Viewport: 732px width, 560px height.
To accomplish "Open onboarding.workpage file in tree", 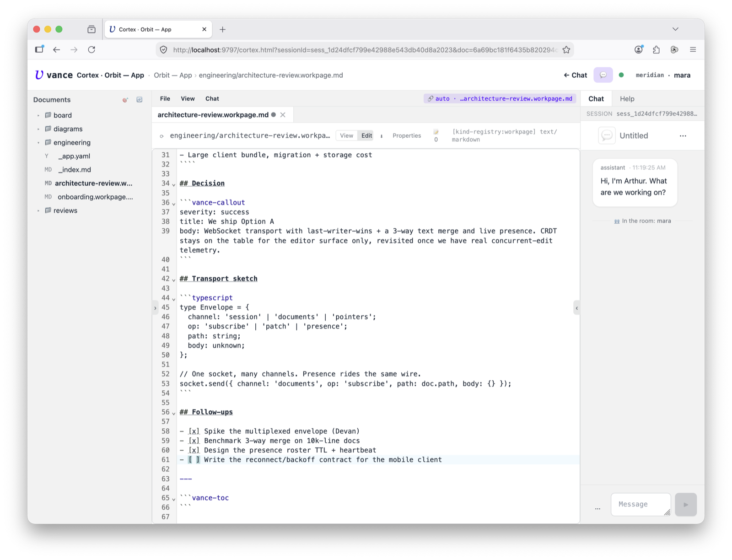I will tap(95, 197).
